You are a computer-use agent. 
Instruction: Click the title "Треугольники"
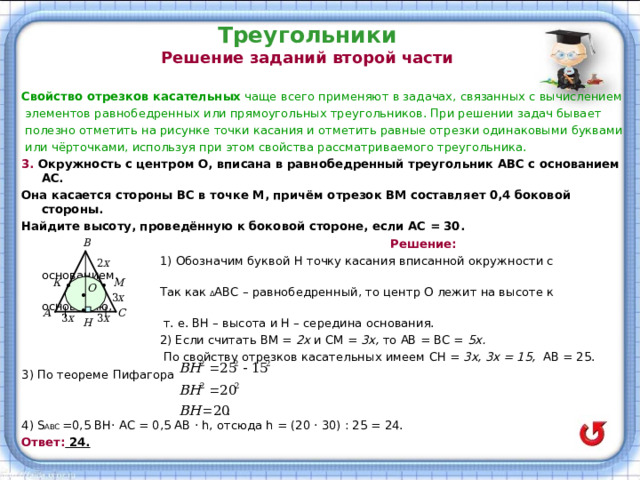[x=307, y=36]
